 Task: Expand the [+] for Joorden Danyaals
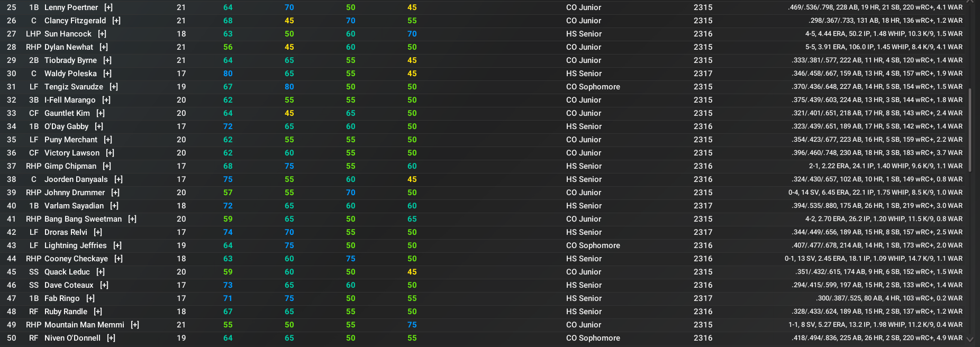click(119, 179)
